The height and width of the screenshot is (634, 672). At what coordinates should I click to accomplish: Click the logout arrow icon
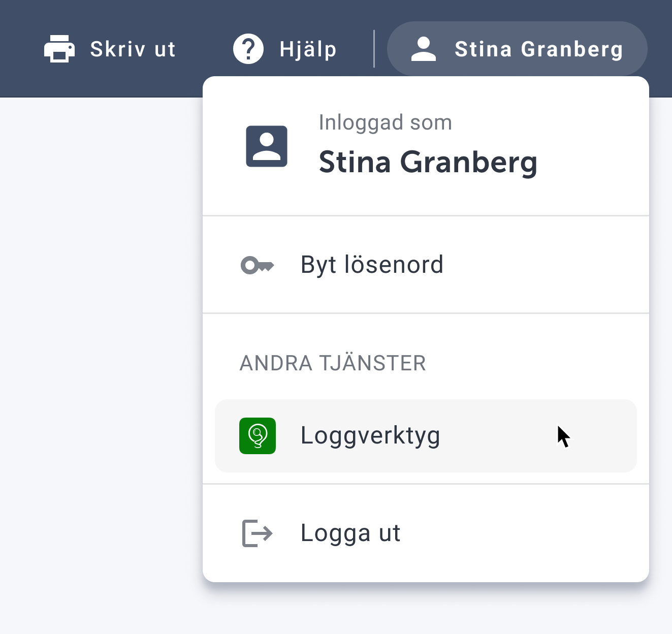[258, 533]
